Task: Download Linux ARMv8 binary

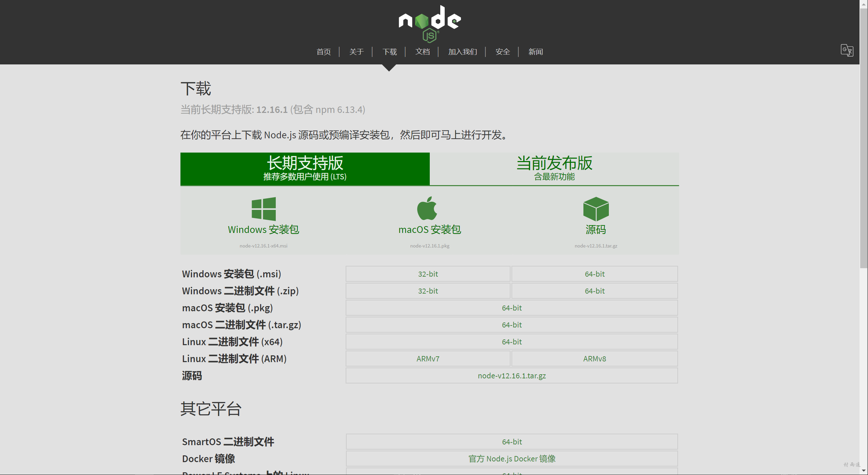Action: tap(594, 359)
